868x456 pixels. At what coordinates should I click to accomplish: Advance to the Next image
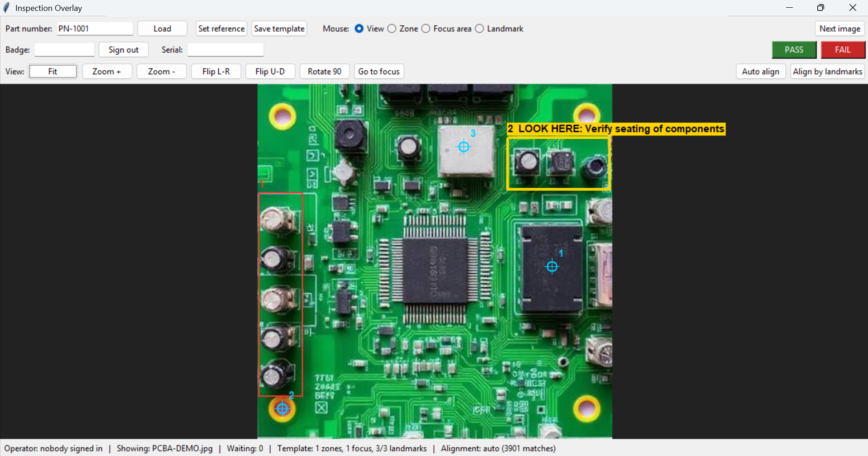pyautogui.click(x=839, y=29)
